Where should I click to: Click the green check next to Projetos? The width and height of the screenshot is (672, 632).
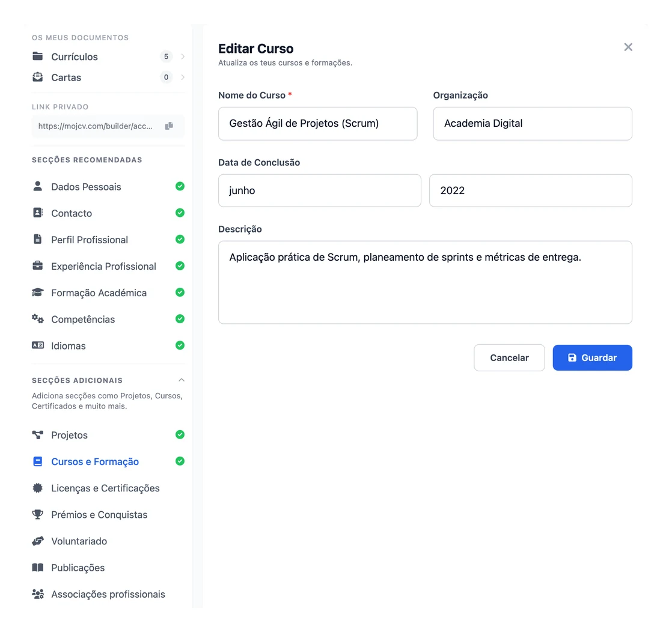180,435
